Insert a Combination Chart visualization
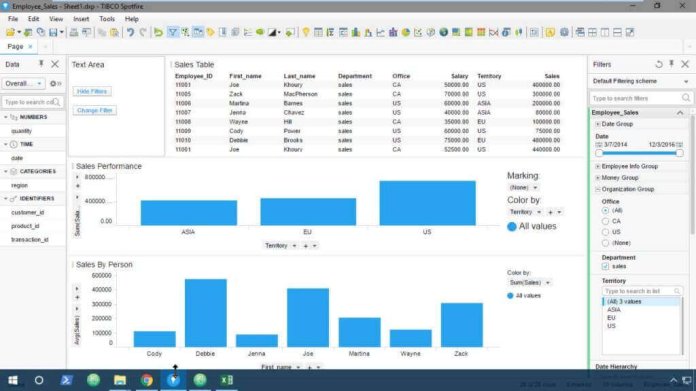696x391 pixels. pos(393,32)
